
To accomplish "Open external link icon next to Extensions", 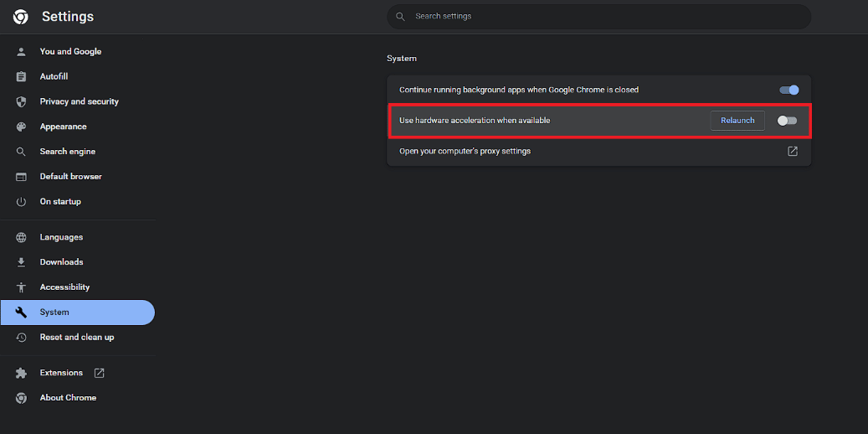I will coord(99,373).
